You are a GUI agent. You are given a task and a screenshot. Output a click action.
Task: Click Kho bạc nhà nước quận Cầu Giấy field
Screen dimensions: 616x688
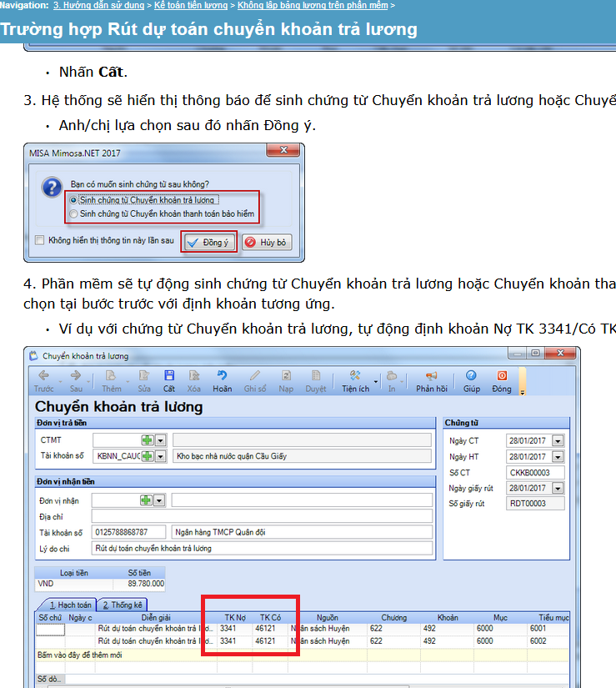pos(302,456)
